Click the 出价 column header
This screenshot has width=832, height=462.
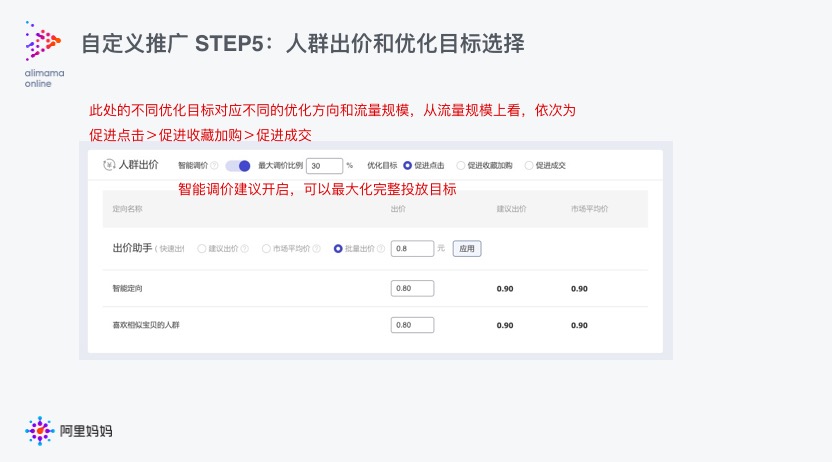[398, 209]
